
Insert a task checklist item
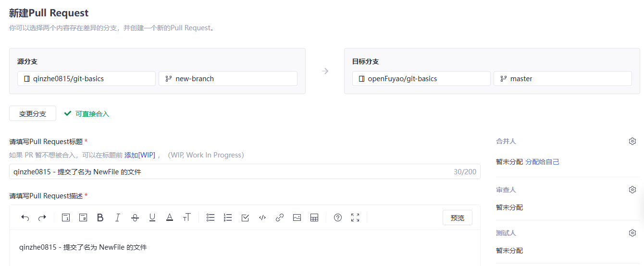(245, 218)
